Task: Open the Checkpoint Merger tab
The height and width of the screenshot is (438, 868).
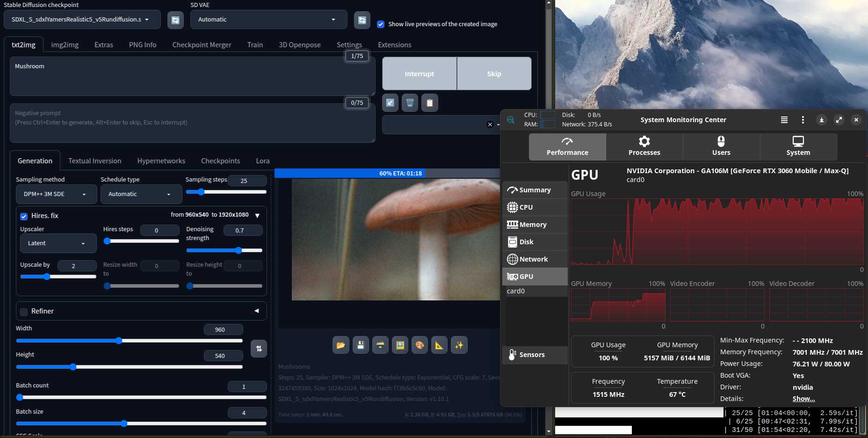Action: (x=202, y=45)
